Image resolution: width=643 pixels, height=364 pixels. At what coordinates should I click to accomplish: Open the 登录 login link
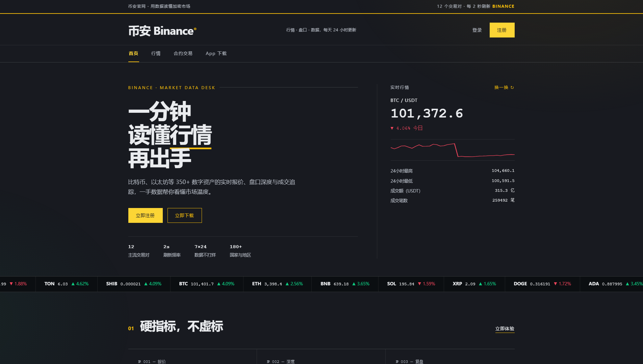477,30
